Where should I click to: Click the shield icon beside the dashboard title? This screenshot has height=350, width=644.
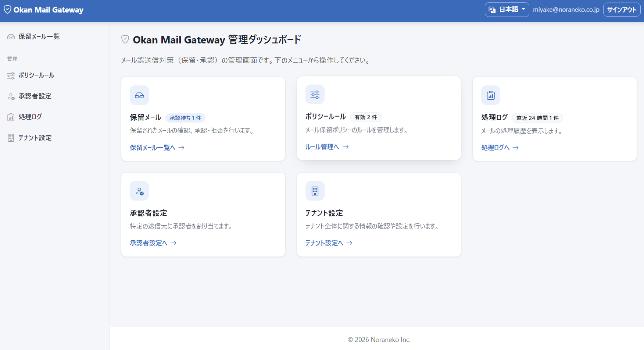tap(125, 39)
